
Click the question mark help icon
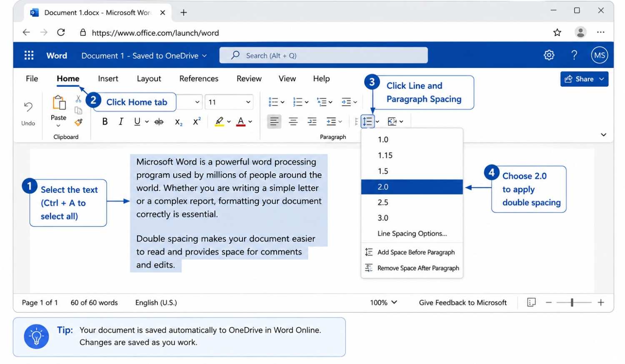pyautogui.click(x=574, y=55)
